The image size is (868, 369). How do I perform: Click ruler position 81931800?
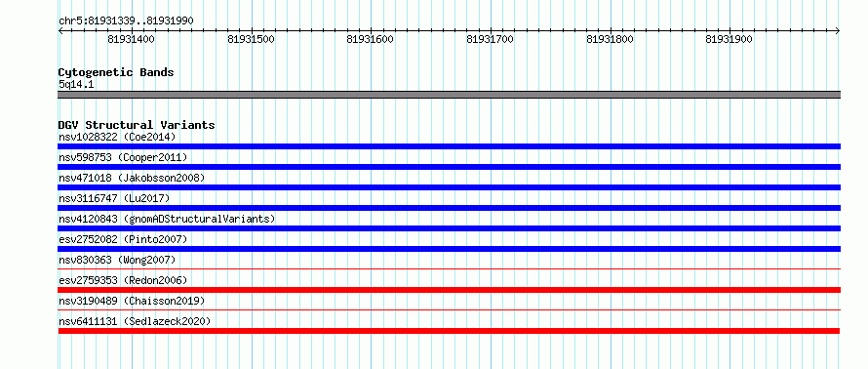pyautogui.click(x=610, y=39)
